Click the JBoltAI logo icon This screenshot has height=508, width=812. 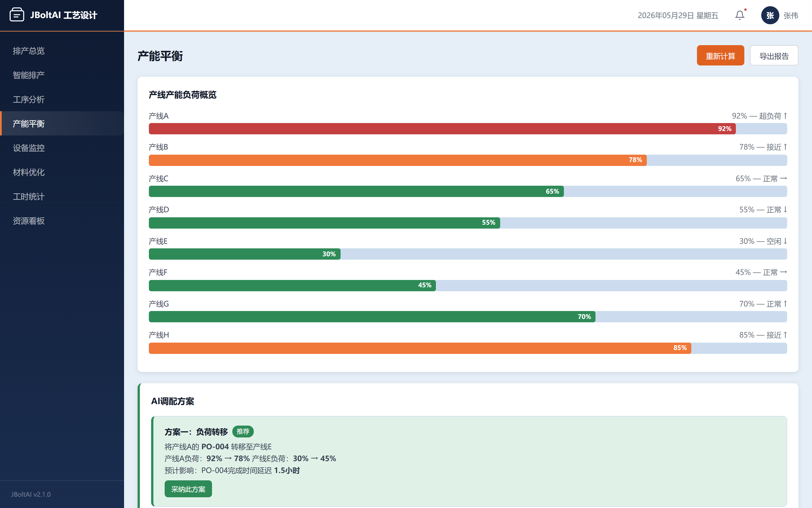[x=17, y=15]
